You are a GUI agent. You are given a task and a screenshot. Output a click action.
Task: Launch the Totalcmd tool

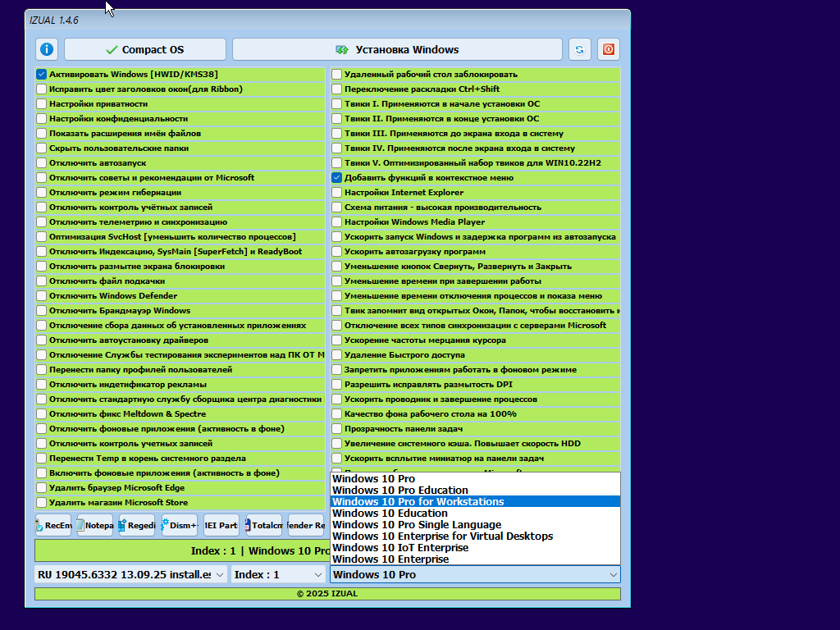click(x=263, y=525)
